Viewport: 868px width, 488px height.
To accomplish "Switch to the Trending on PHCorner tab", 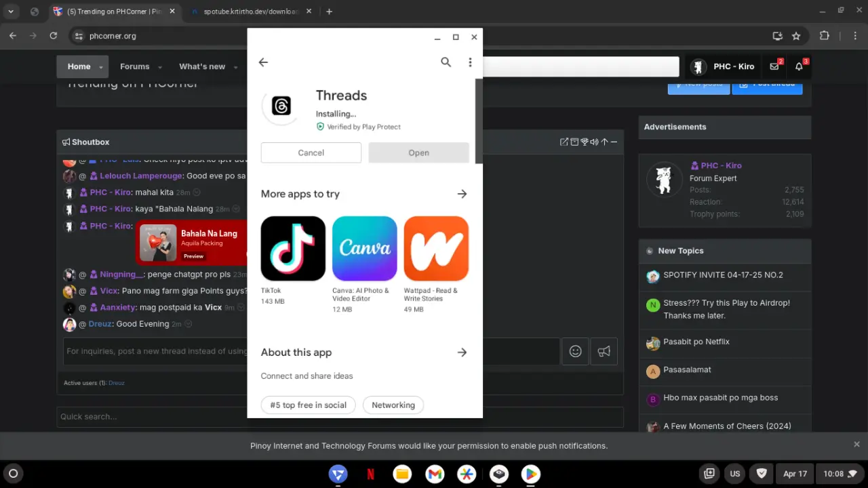I will click(x=114, y=12).
